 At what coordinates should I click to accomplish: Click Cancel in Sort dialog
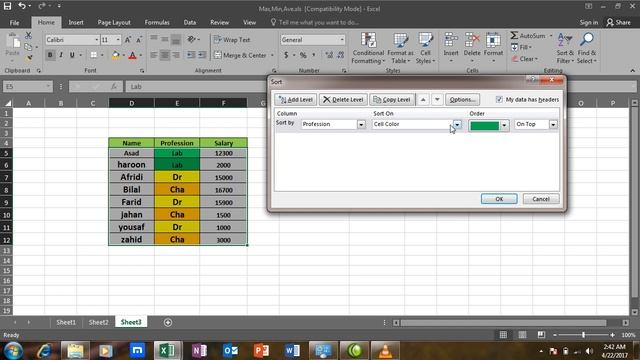(x=541, y=199)
